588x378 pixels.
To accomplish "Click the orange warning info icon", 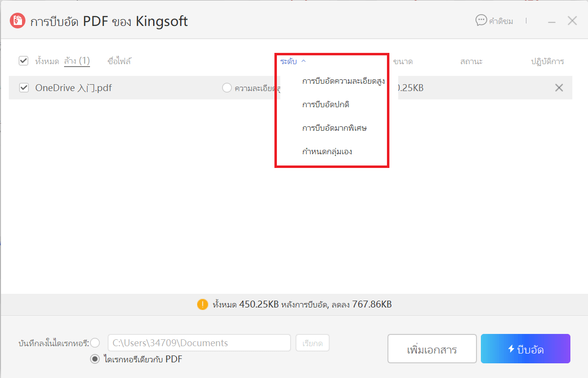I will [x=203, y=305].
